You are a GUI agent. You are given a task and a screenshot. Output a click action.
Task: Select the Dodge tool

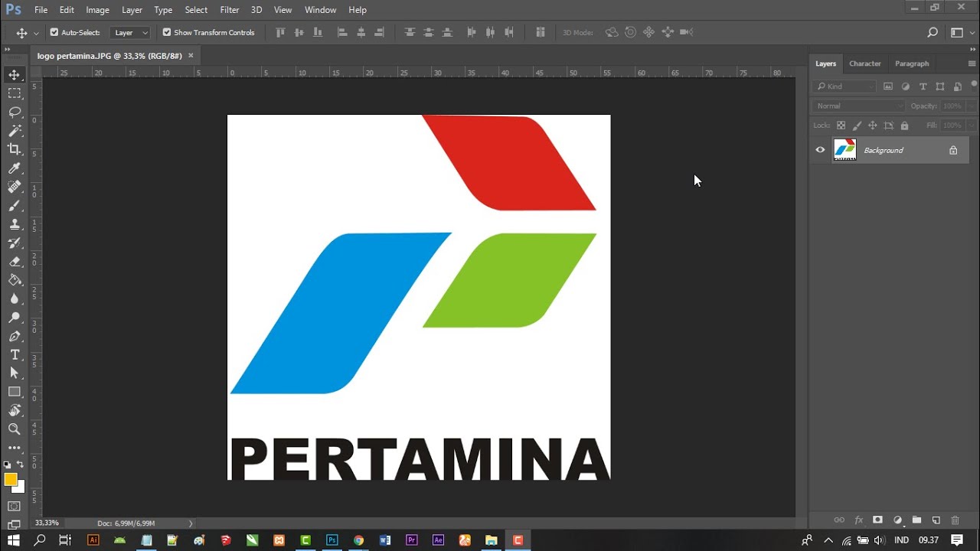point(15,318)
